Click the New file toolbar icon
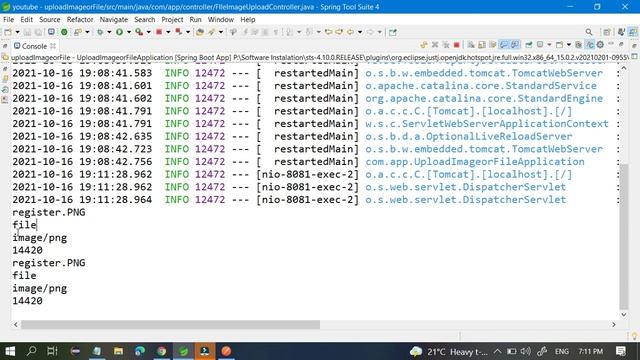The height and width of the screenshot is (360, 640). click(x=8, y=32)
